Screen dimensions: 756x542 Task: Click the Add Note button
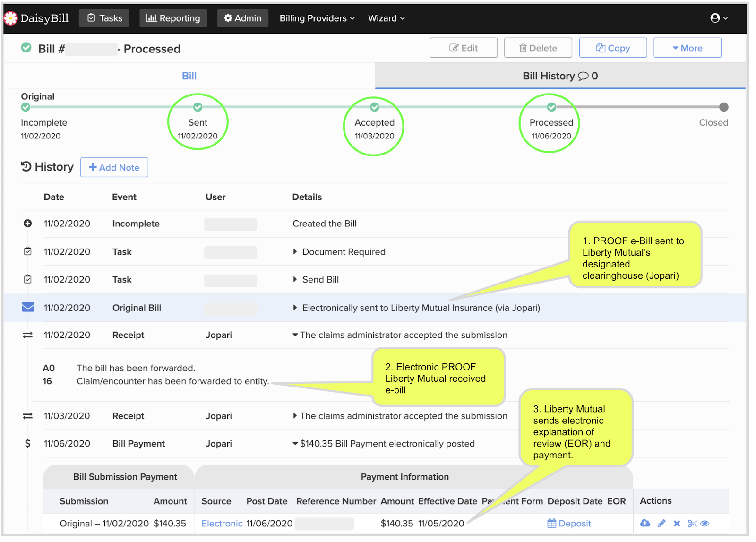click(114, 168)
